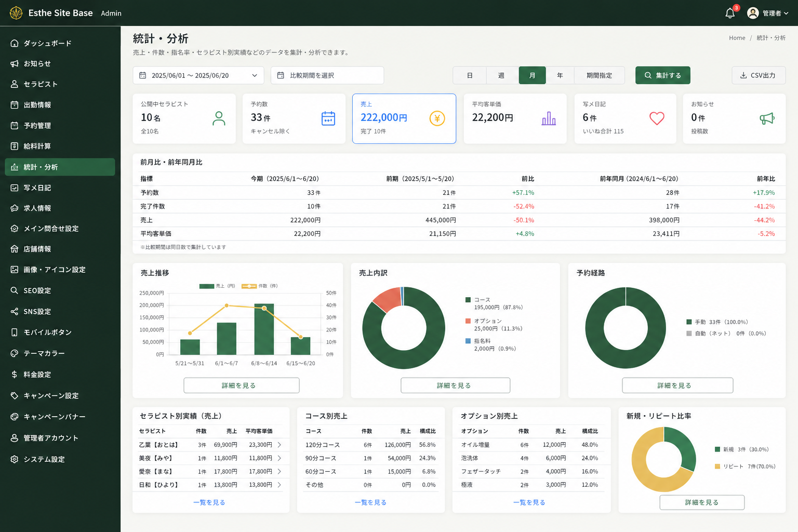Viewport: 798px width, 532px height.
Task: Click the お知らせ megaphone icon in sidebar
Action: pyautogui.click(x=15, y=63)
